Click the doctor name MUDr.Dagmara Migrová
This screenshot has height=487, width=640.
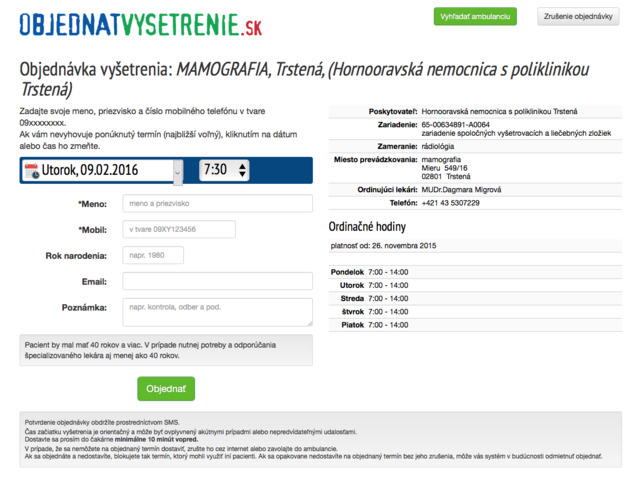pyautogui.click(x=461, y=190)
